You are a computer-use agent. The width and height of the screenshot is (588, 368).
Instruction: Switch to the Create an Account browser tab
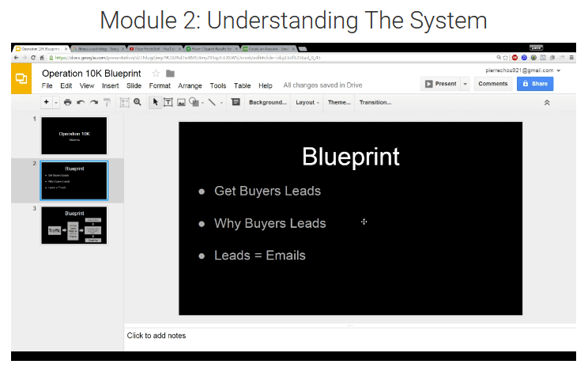[x=269, y=49]
